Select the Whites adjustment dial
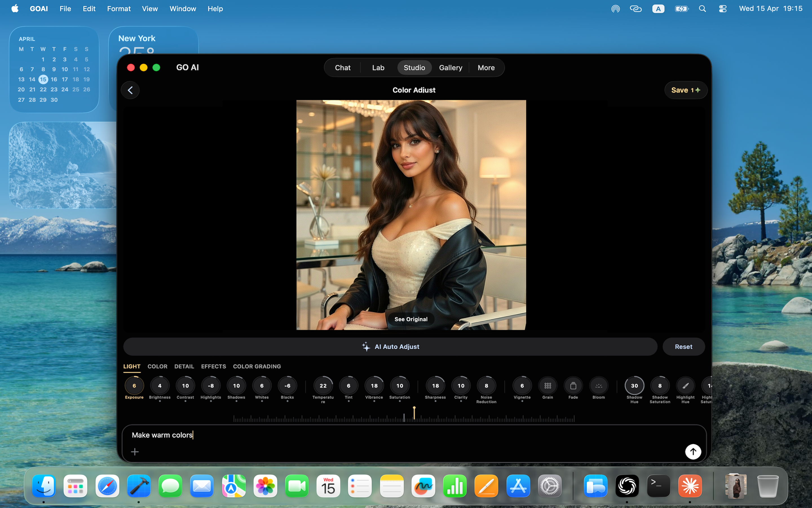 [262, 386]
